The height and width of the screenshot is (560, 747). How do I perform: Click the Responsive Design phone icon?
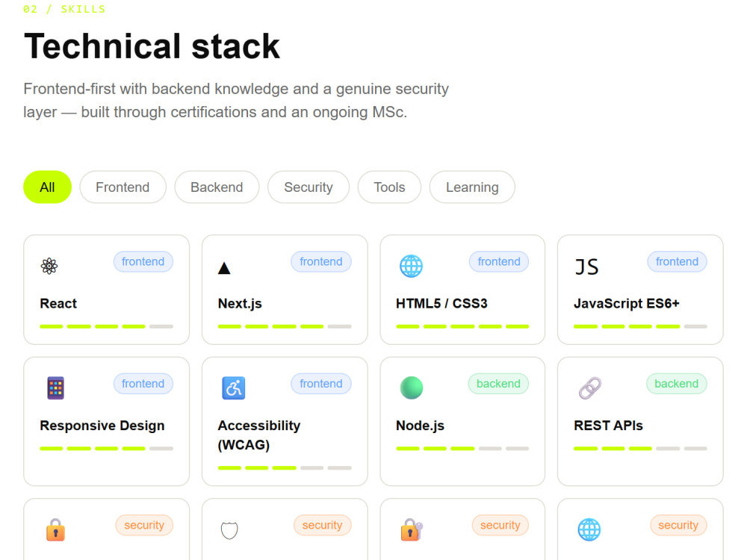tap(55, 388)
